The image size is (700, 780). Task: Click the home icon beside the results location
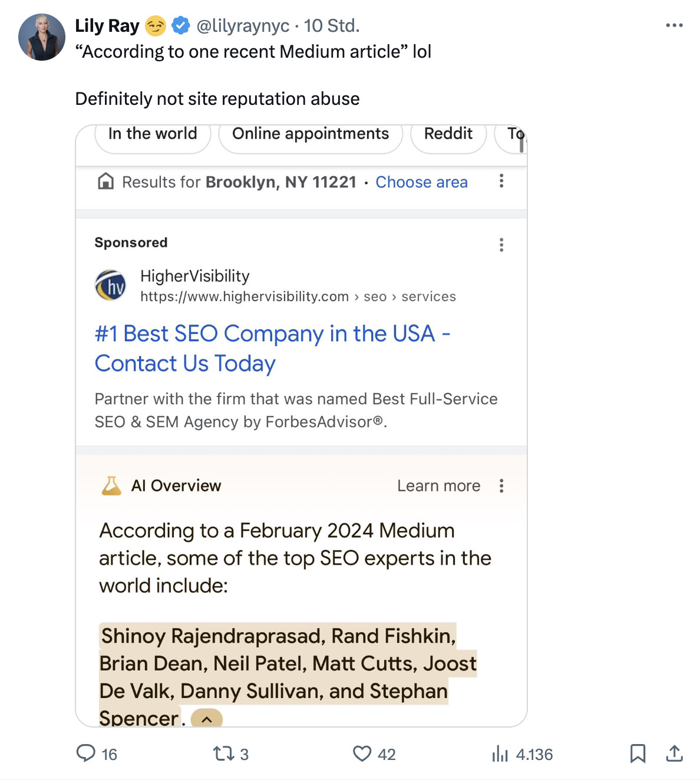tap(106, 182)
